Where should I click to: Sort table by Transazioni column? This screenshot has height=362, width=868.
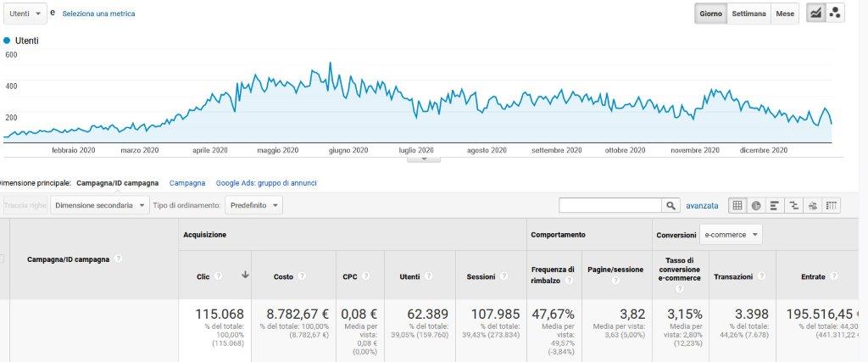tap(733, 276)
